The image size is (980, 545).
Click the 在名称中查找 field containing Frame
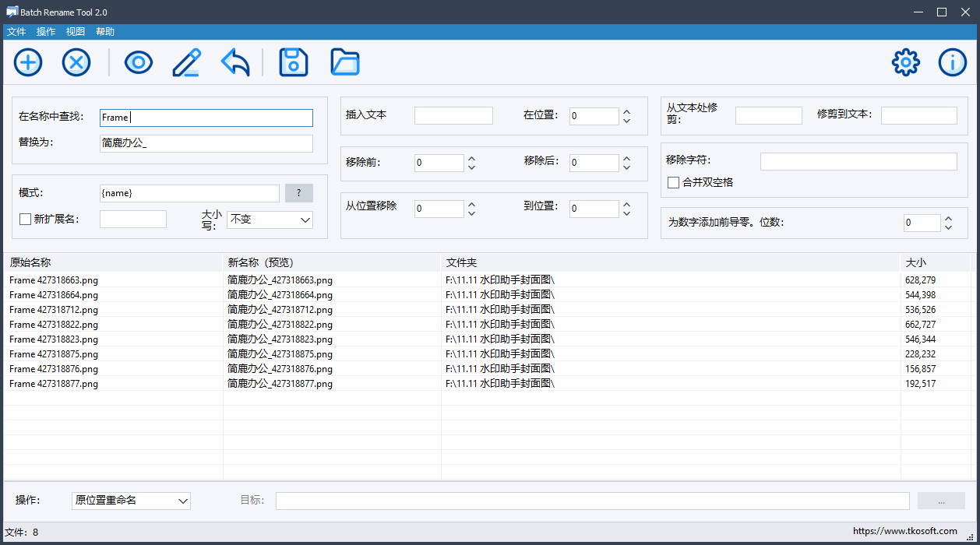click(206, 118)
